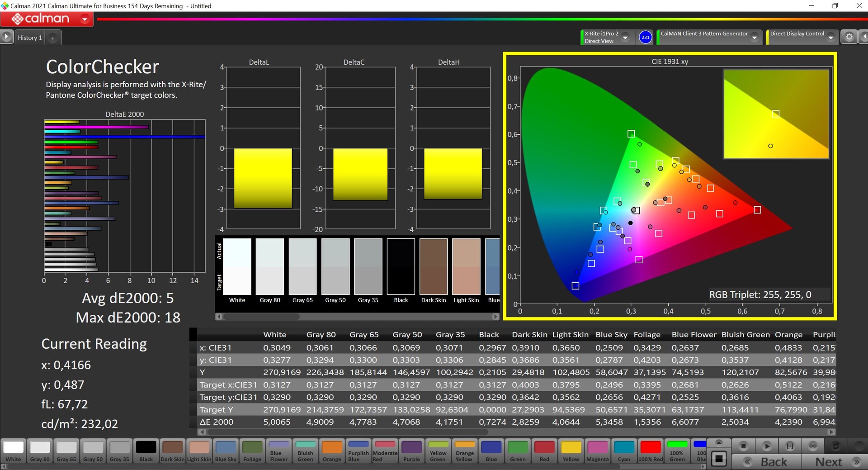Switch to the History 1 tab

point(30,38)
